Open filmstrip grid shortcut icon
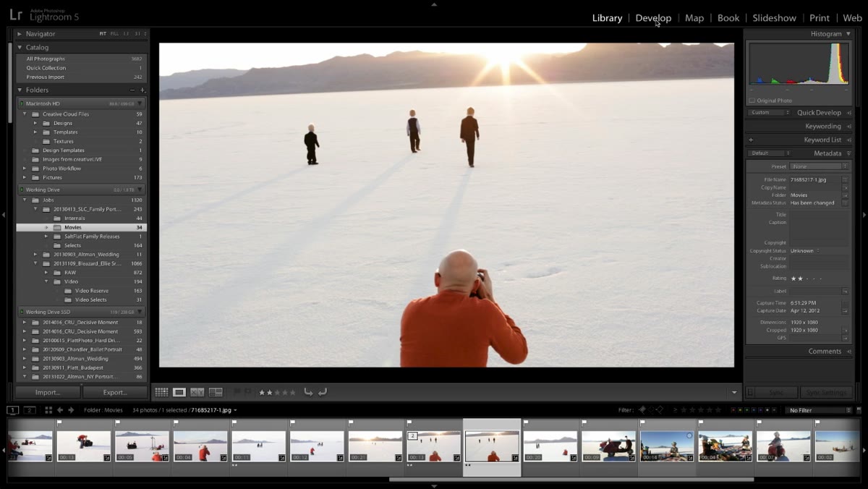The width and height of the screenshot is (868, 489). 48,410
